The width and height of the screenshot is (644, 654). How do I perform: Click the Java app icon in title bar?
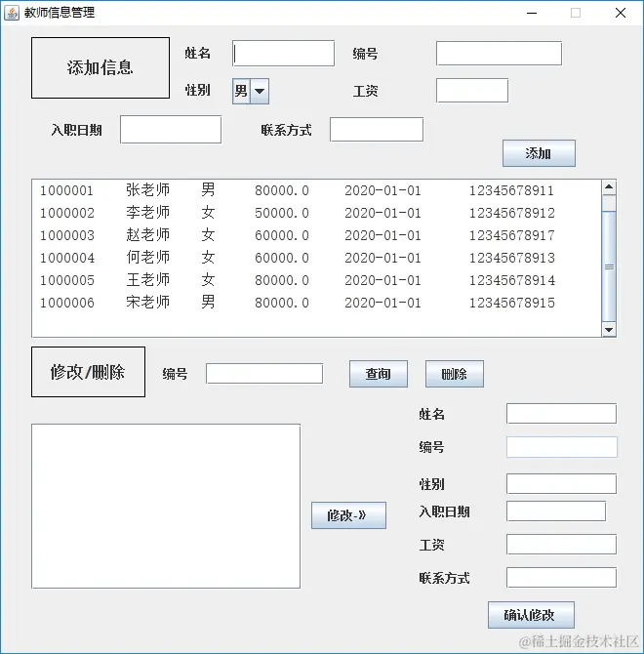click(x=12, y=13)
